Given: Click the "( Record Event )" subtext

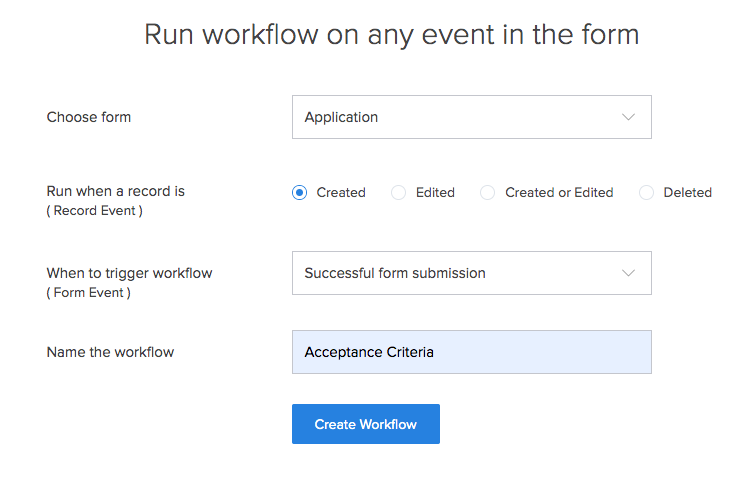Looking at the screenshot, I should 94,211.
